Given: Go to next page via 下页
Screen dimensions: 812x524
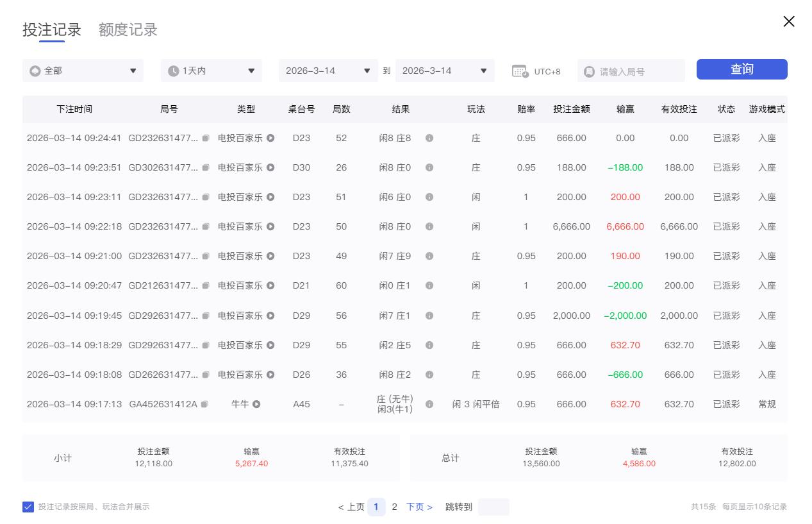Looking at the screenshot, I should click(x=417, y=507).
